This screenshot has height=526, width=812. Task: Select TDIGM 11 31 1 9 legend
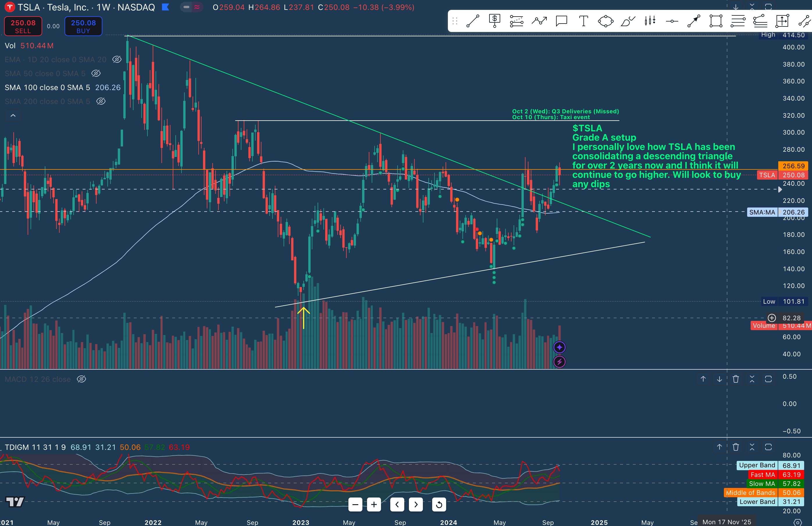97,447
